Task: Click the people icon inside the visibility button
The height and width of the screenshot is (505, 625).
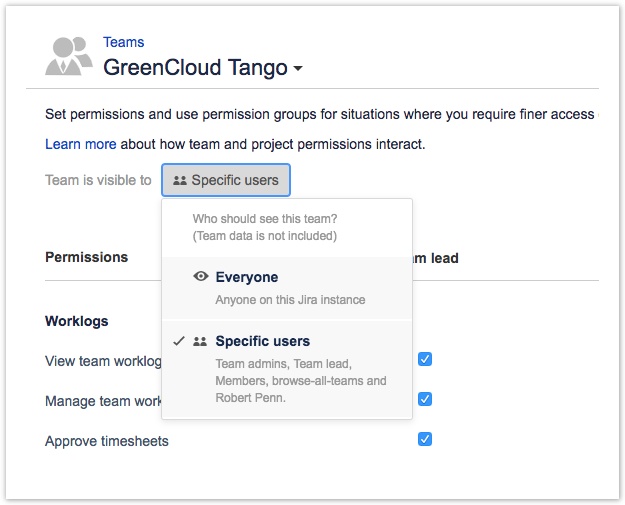Action: click(179, 181)
